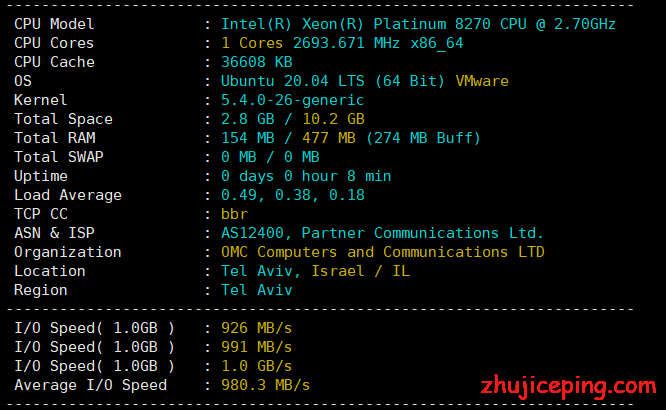
Task: Select the 991 MB/s I/O speed result
Action: click(x=256, y=347)
